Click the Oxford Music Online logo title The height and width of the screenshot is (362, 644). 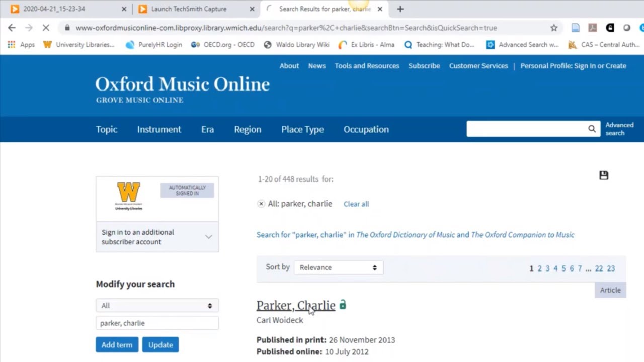pyautogui.click(x=183, y=84)
